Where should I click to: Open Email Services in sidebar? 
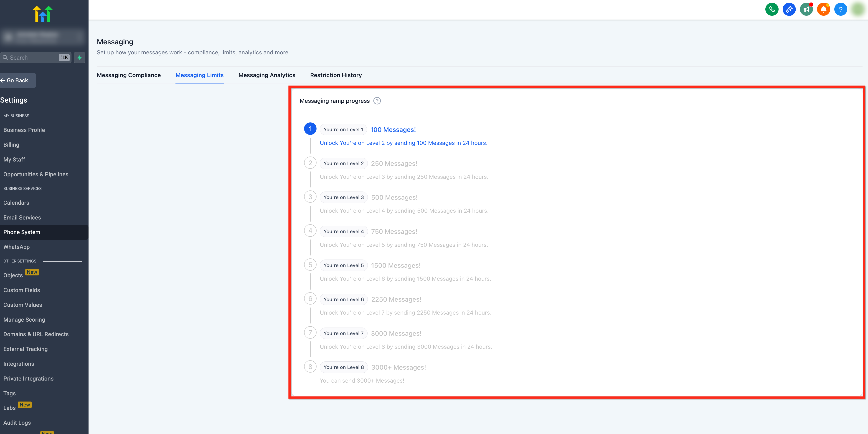(x=22, y=217)
